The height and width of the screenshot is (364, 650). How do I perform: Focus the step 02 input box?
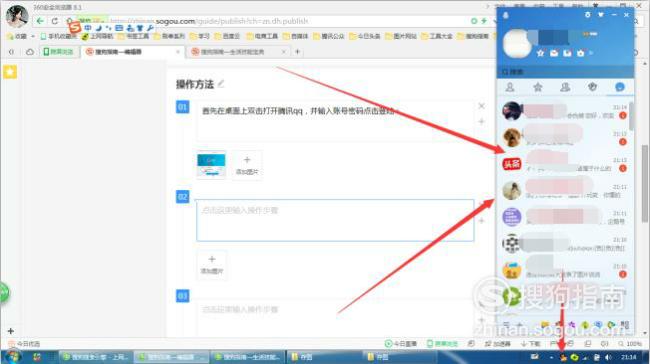point(335,220)
